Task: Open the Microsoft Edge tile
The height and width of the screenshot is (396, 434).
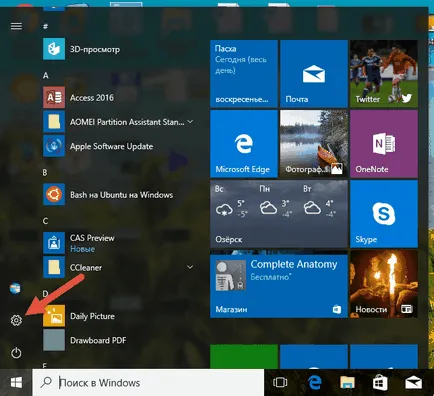Action: [x=244, y=144]
